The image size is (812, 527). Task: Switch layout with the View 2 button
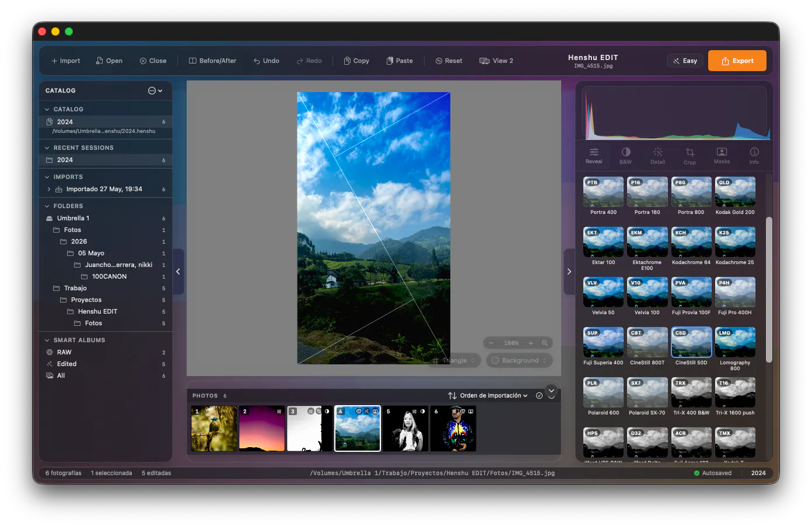click(x=496, y=61)
